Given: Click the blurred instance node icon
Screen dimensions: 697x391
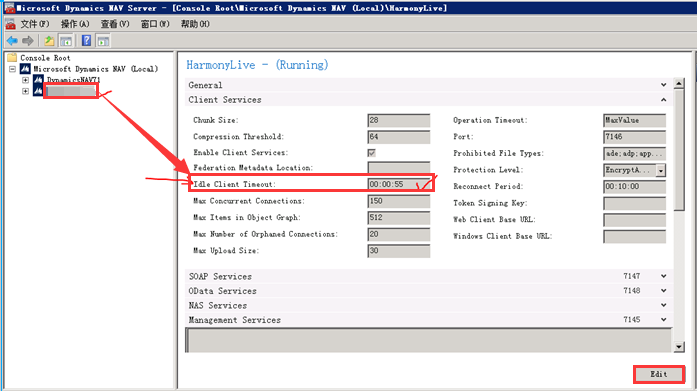Looking at the screenshot, I should pyautogui.click(x=38, y=91).
